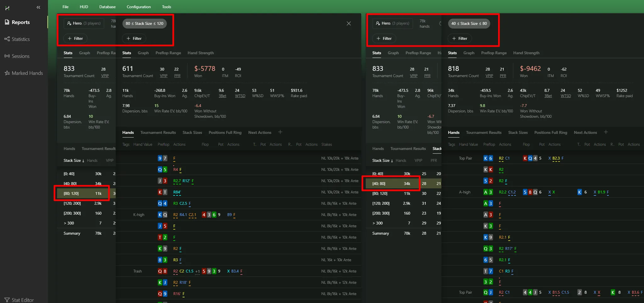Open the File menu
Image resolution: width=644 pixels, height=303 pixels.
click(65, 7)
